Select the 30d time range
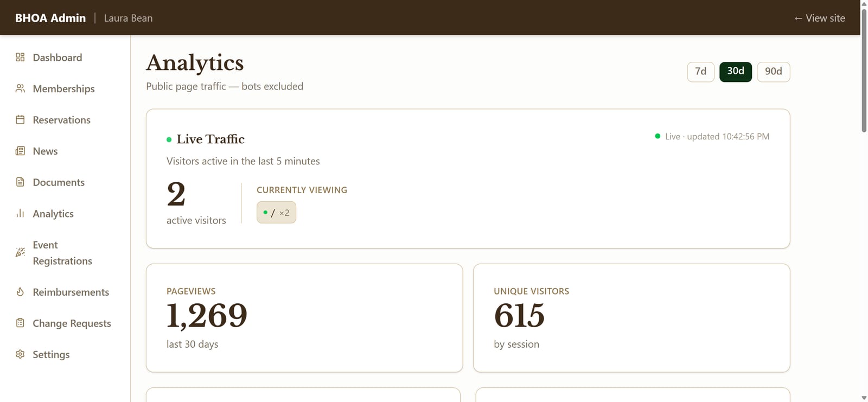 tap(736, 72)
